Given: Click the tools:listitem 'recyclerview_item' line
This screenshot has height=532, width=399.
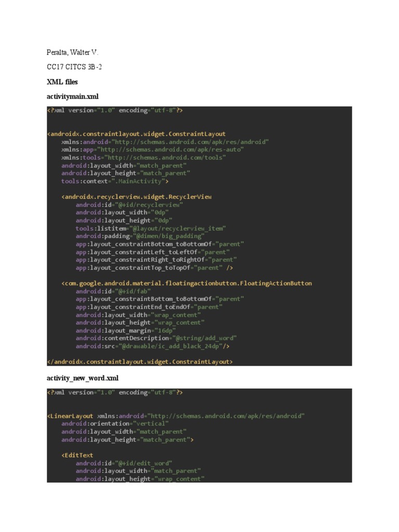Looking at the screenshot, I should tap(151, 229).
